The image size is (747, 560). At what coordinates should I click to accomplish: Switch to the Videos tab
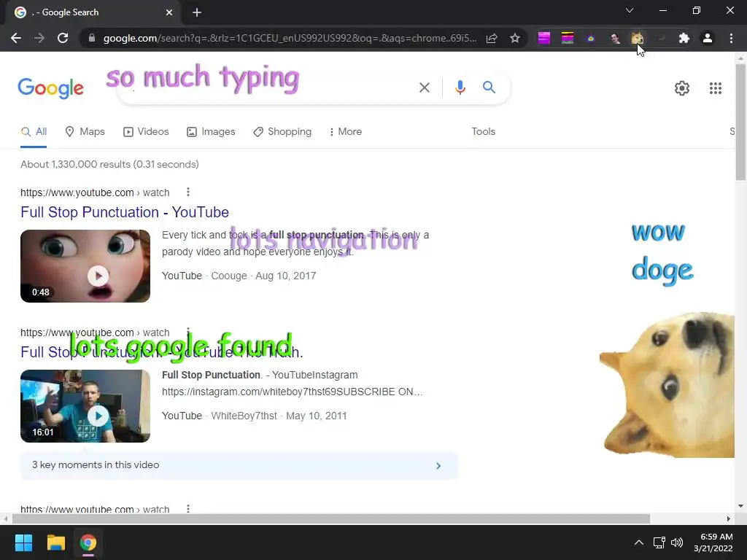tap(146, 132)
